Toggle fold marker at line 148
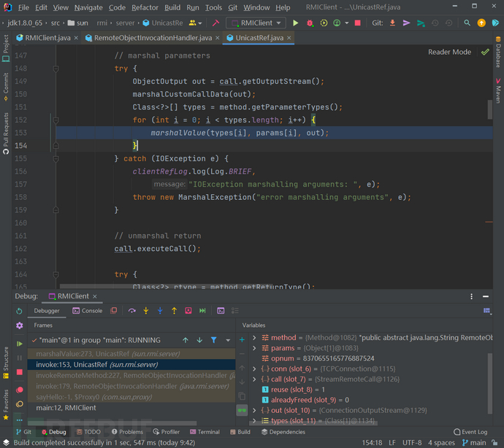 pyautogui.click(x=56, y=69)
